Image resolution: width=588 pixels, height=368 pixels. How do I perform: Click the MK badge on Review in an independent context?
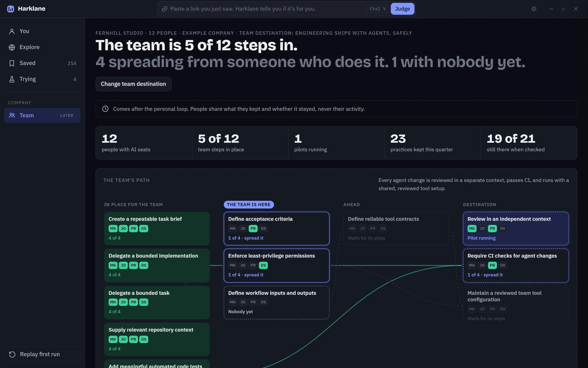point(472,229)
